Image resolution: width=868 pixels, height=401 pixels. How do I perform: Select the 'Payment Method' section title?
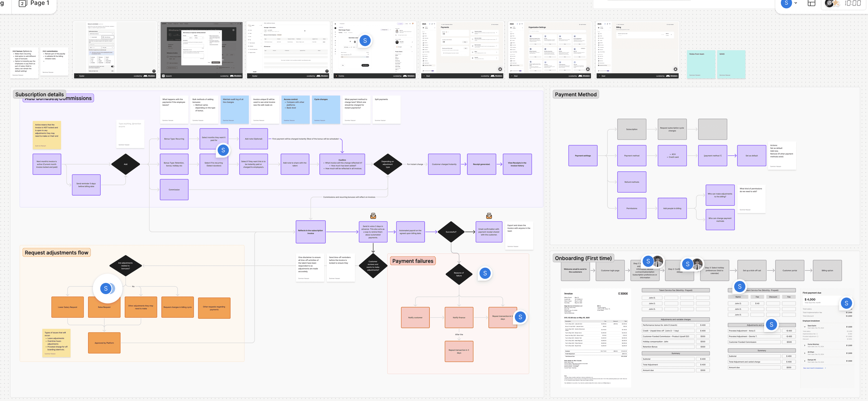click(575, 94)
